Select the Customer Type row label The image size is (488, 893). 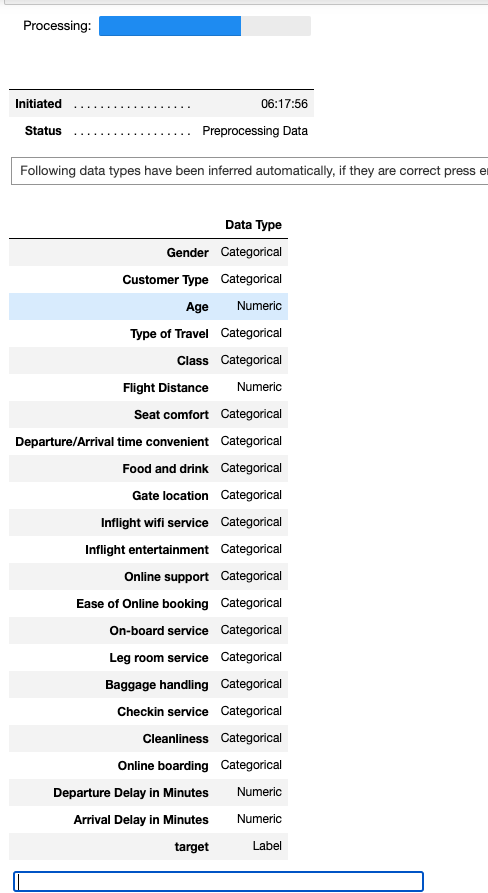165,280
